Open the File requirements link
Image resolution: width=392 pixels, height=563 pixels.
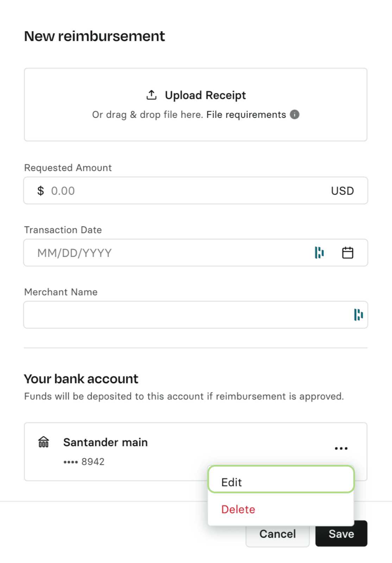coord(246,115)
